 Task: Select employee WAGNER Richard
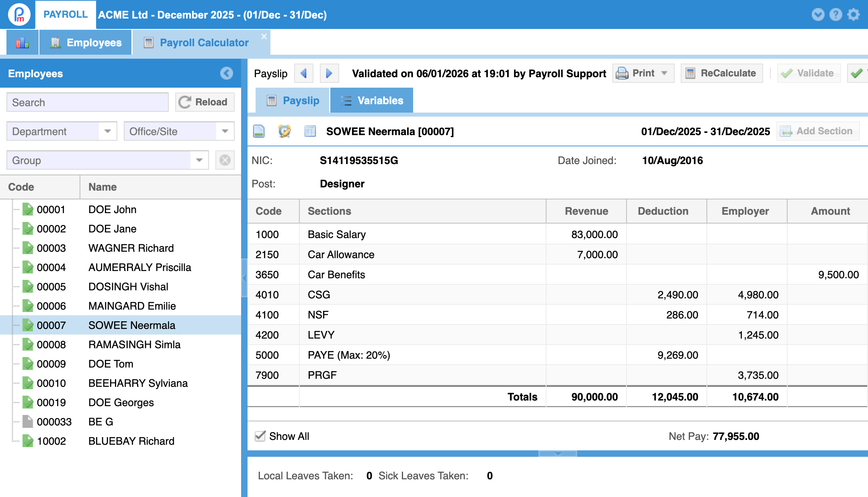tap(121, 248)
